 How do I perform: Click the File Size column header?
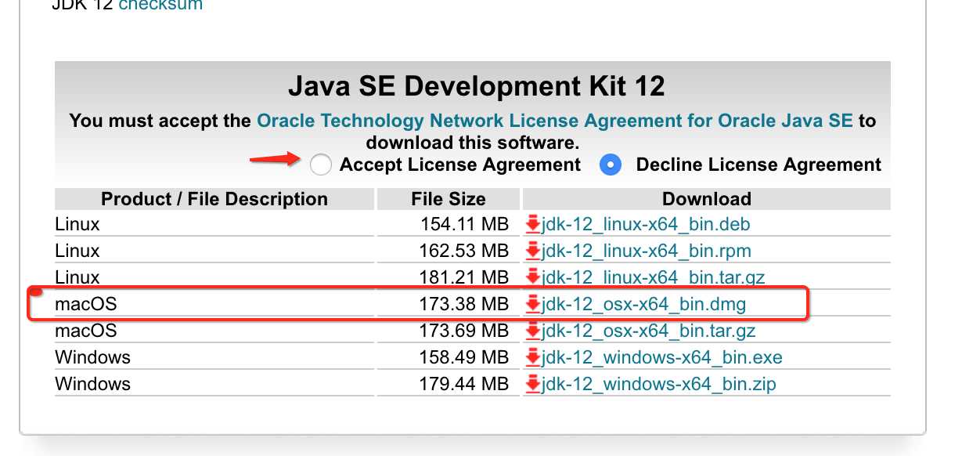449,199
